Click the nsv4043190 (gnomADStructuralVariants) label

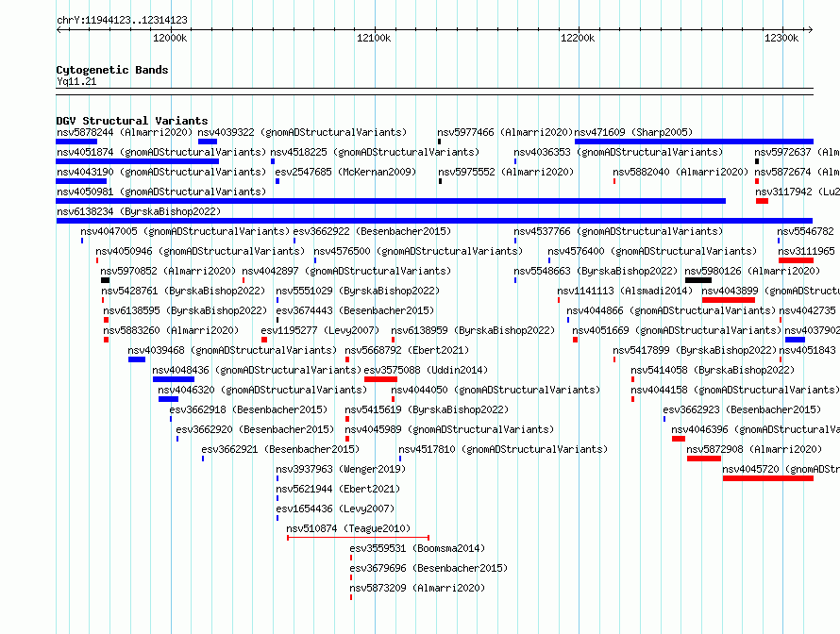coord(161,172)
